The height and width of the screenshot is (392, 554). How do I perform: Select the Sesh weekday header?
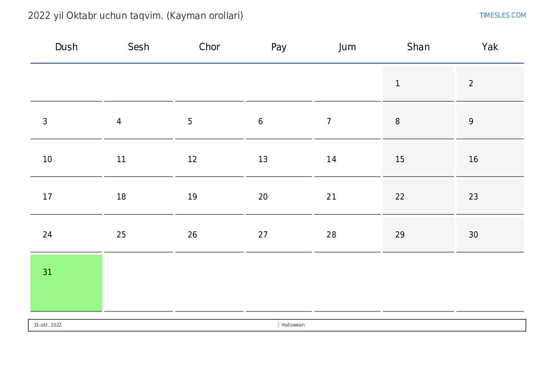[138, 46]
